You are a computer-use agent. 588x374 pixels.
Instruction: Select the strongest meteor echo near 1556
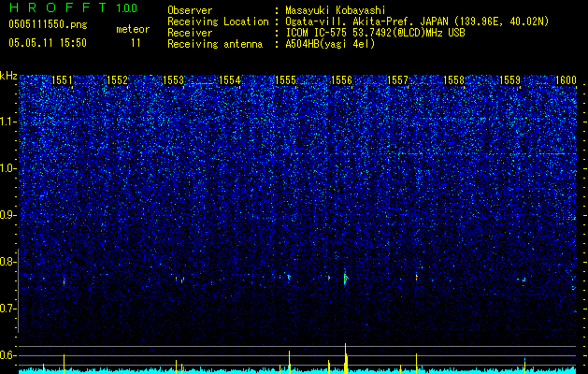coord(345,278)
